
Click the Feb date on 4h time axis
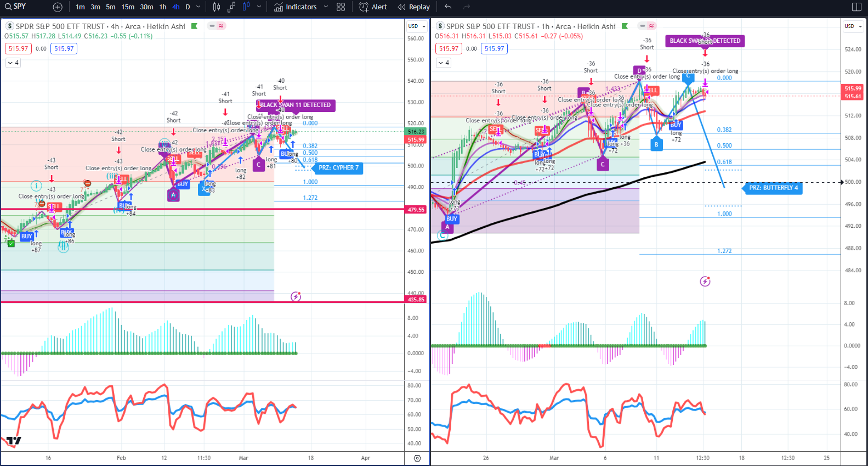pos(121,458)
